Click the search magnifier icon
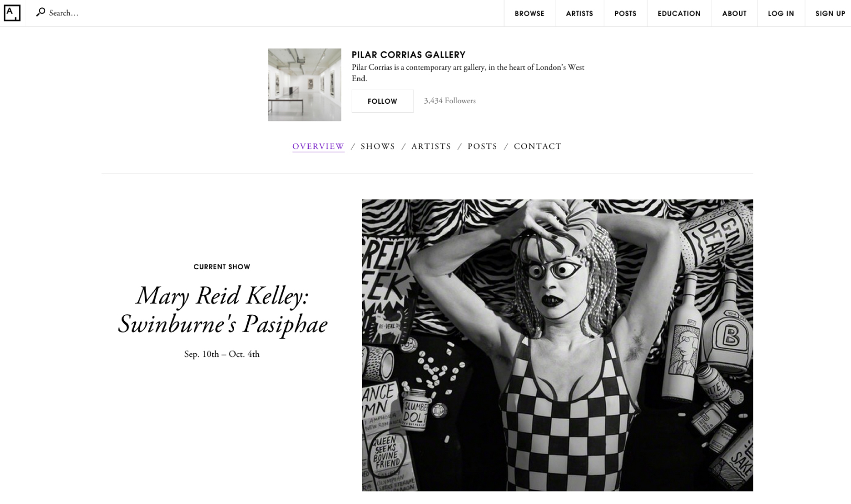This screenshot has height=504, width=851. (x=40, y=12)
